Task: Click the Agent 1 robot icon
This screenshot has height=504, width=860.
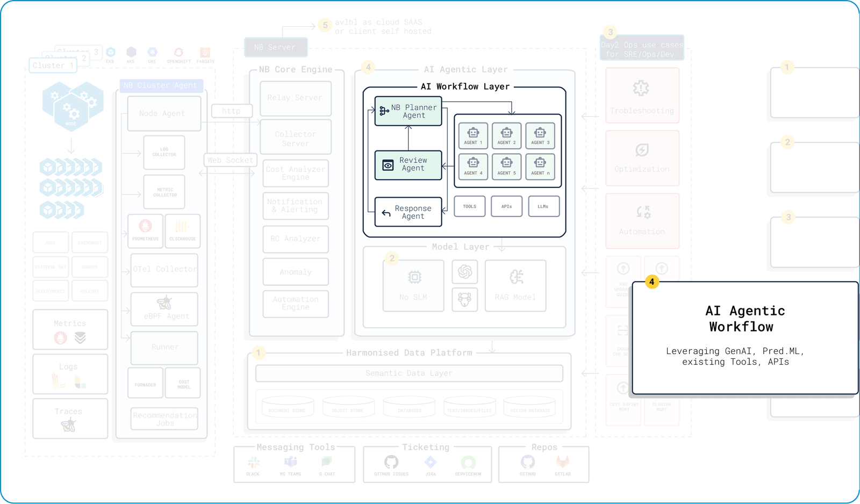Action: 473,133
